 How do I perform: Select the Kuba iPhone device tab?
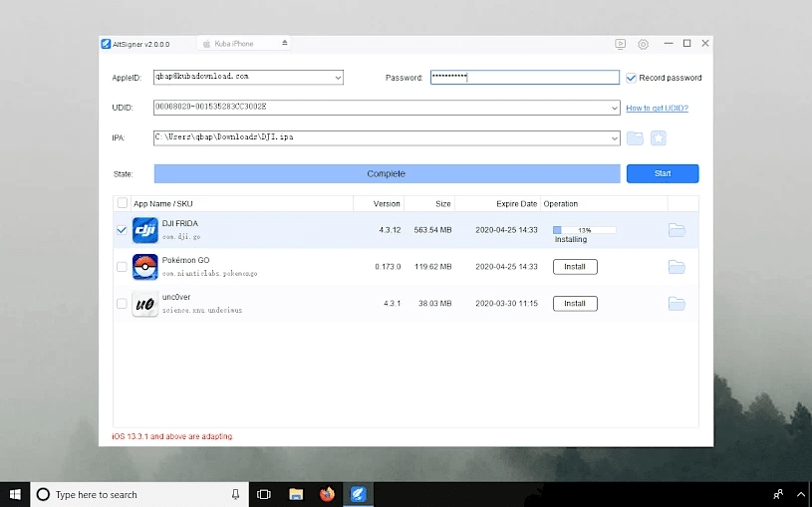coord(243,44)
